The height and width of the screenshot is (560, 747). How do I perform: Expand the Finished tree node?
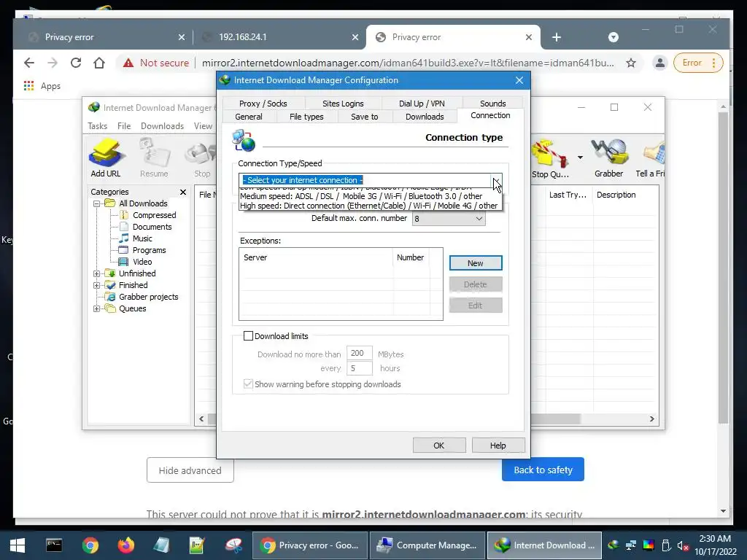(x=97, y=285)
